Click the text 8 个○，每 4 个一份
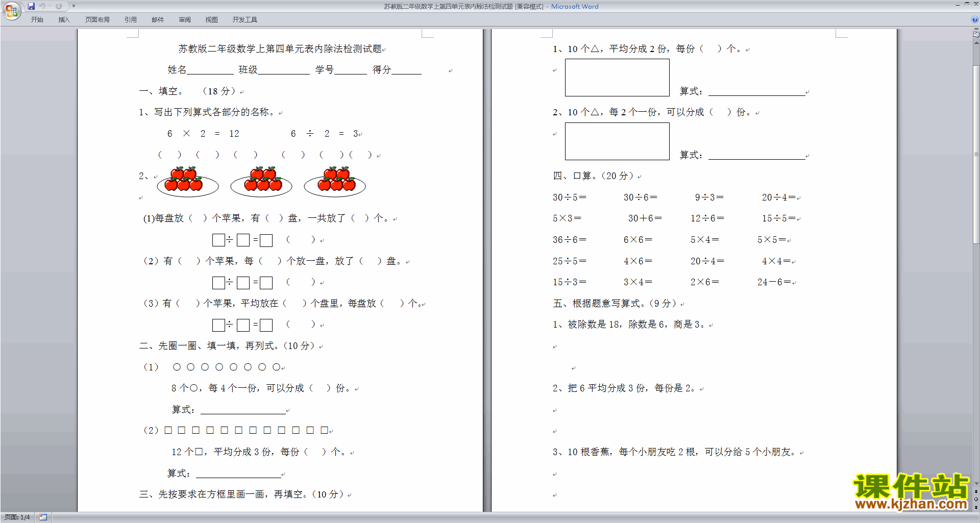This screenshot has height=523, width=980. click(261, 388)
